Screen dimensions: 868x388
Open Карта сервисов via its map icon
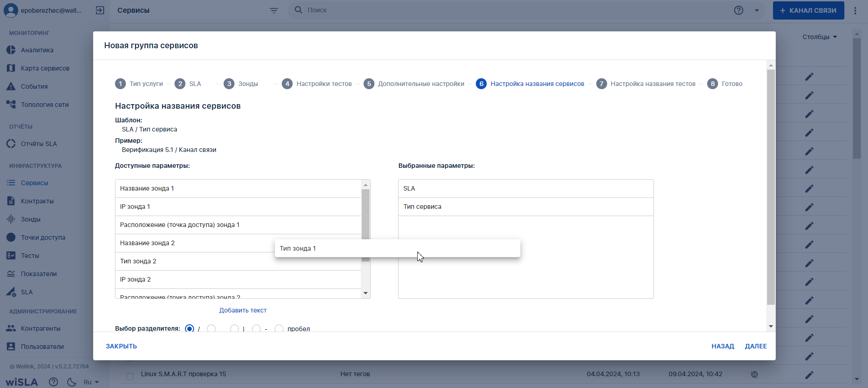point(11,68)
